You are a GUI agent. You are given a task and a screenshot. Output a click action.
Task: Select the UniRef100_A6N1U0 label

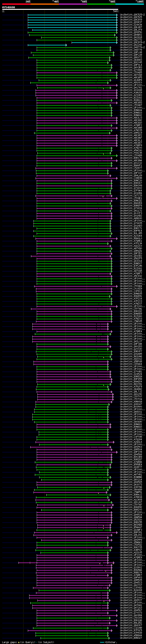pyautogui.click(x=131, y=218)
